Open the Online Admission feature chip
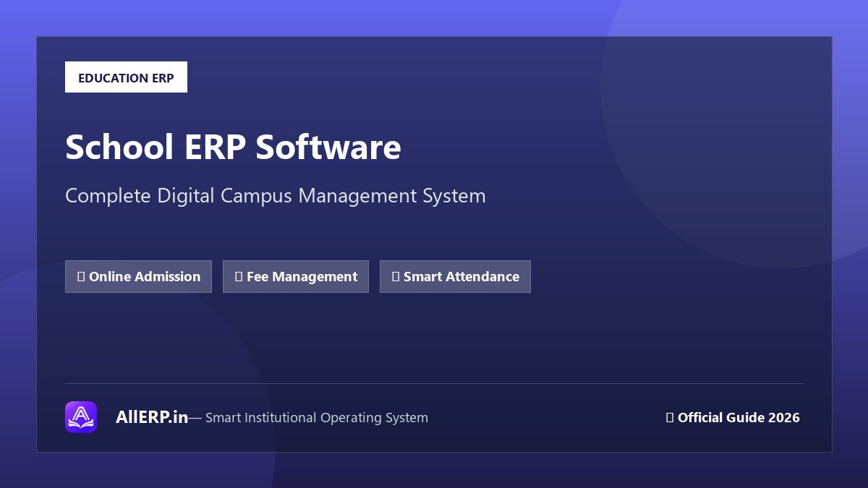868x488 pixels. pyautogui.click(x=138, y=276)
